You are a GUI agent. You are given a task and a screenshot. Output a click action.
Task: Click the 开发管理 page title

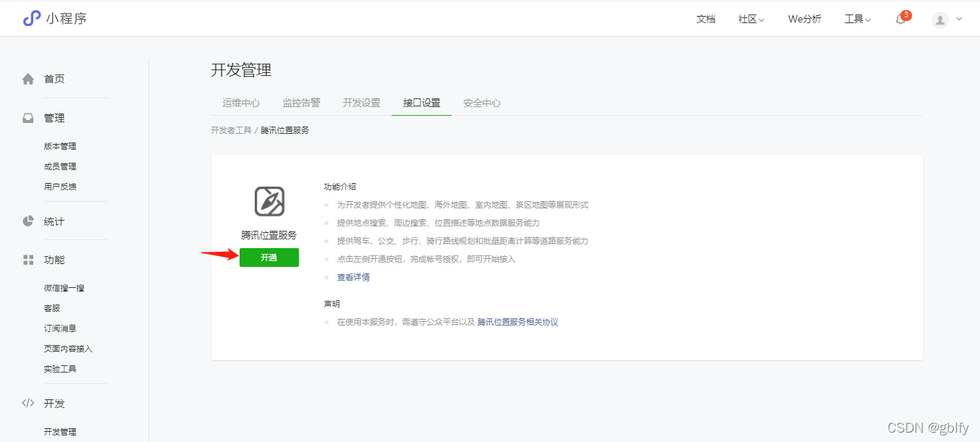pos(241,70)
